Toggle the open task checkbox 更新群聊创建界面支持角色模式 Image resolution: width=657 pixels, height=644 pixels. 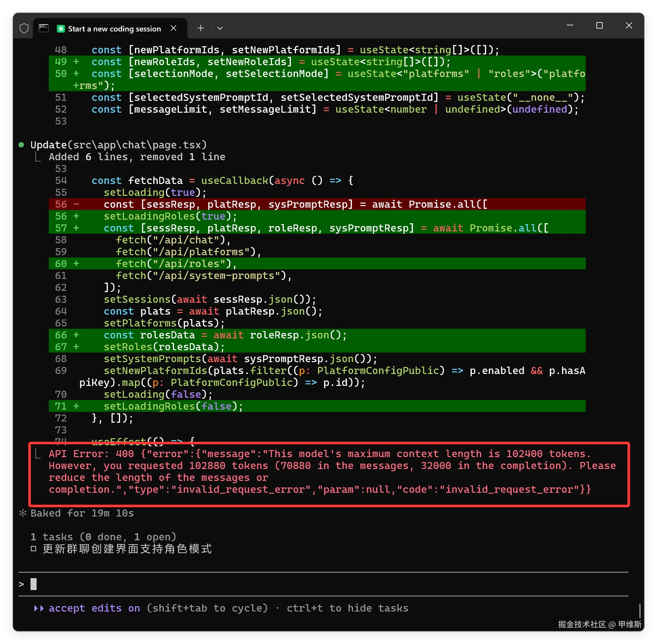tap(33, 549)
